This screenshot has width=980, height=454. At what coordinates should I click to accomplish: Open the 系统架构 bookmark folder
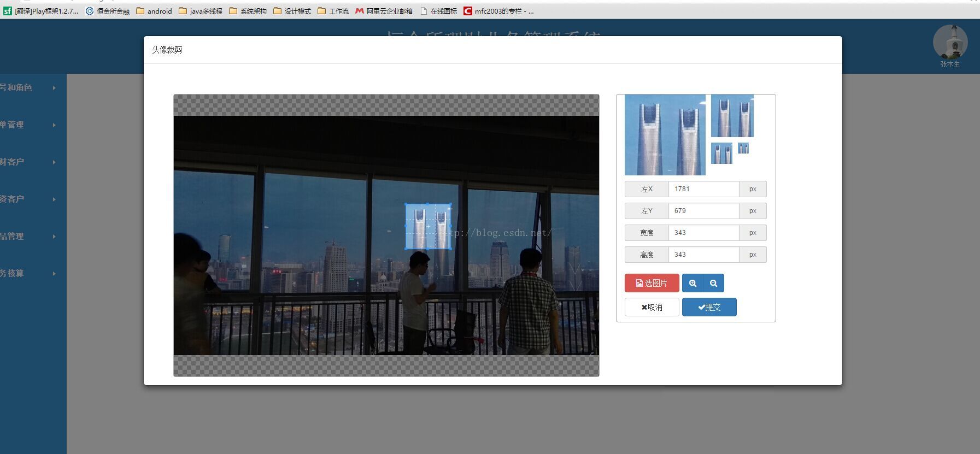pos(248,11)
